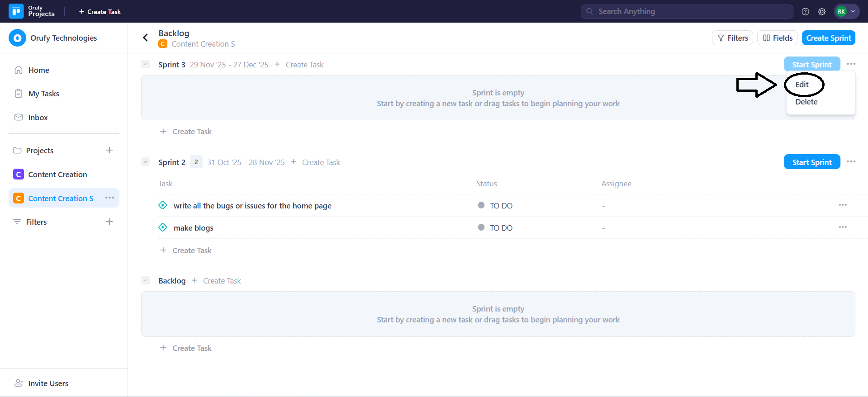Open three-dot menu for make blogs task
Viewport: 868px width, 397px height.
tap(842, 227)
